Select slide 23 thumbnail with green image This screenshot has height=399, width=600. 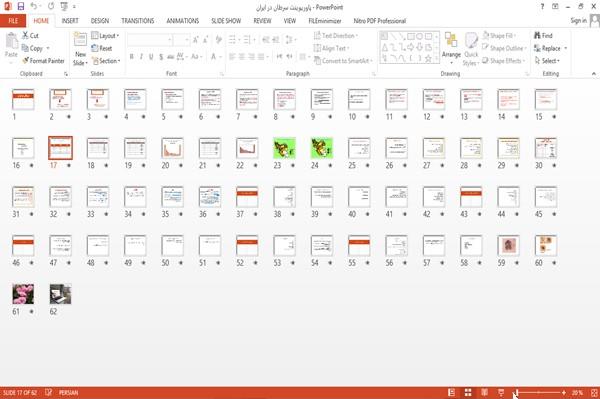pos(284,148)
